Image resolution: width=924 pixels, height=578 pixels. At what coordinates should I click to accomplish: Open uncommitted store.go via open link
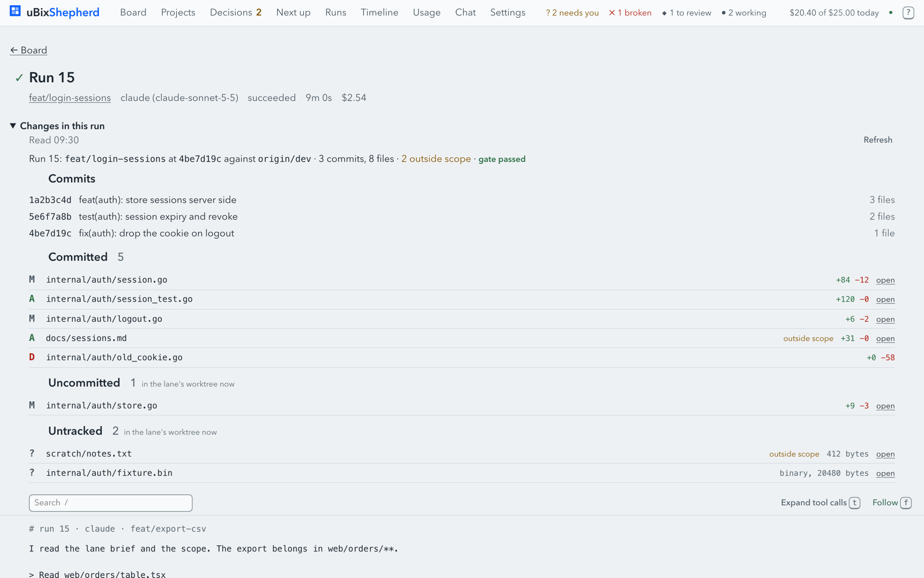coord(885,406)
